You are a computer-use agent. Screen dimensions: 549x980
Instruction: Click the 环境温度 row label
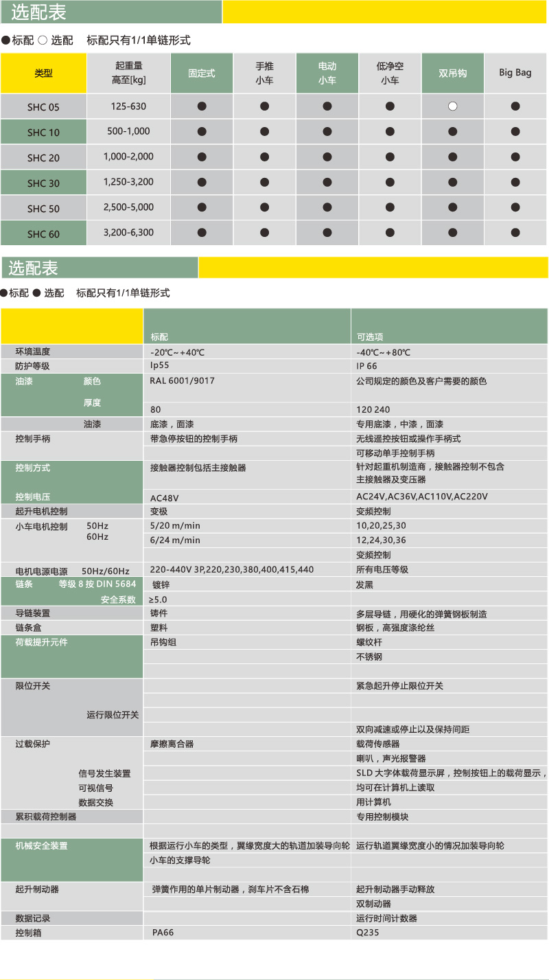(33, 352)
